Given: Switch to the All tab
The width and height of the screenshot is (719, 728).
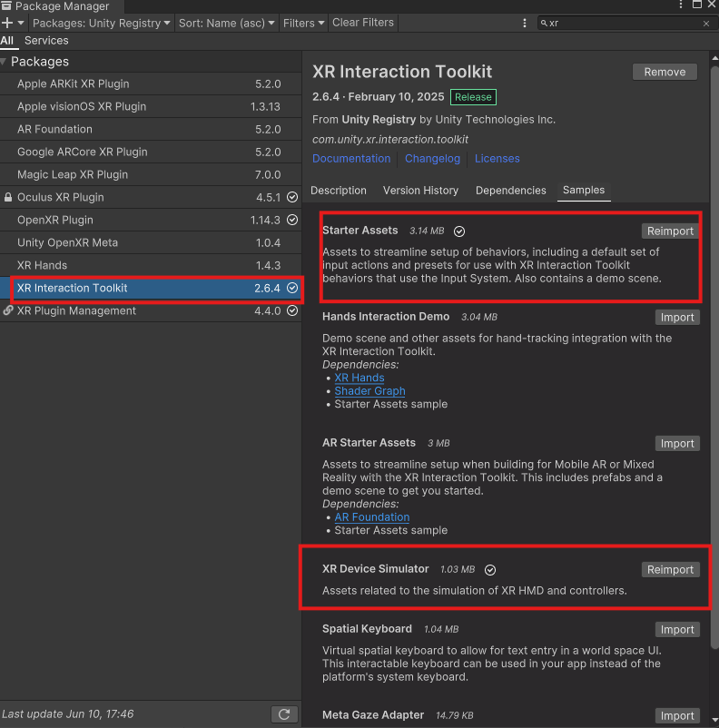Looking at the screenshot, I should click(7, 40).
